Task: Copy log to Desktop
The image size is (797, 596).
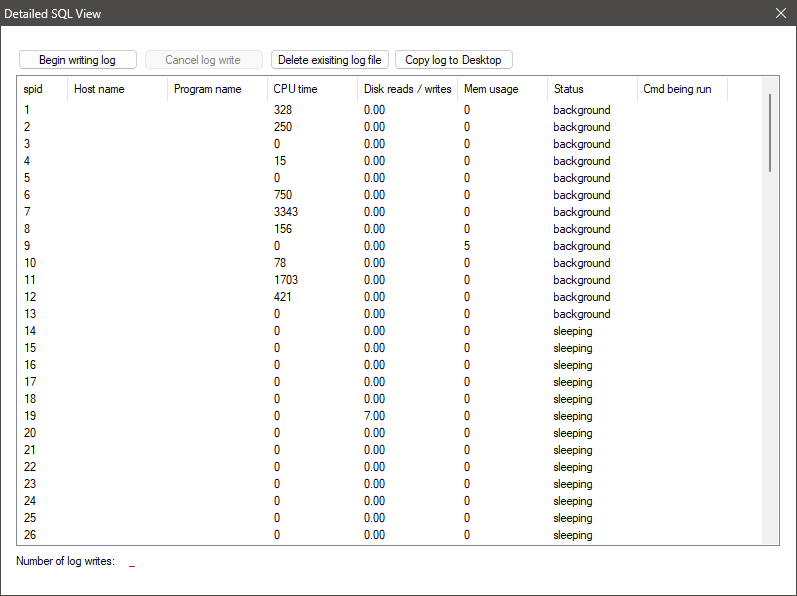Action: [453, 60]
